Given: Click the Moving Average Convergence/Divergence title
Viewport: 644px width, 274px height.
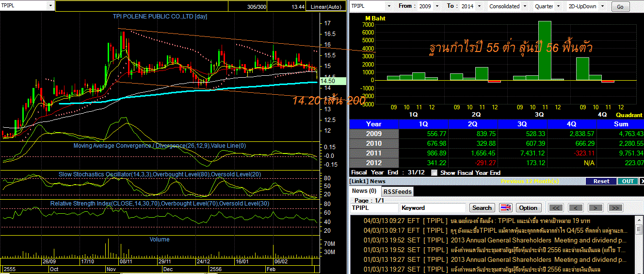Looking at the screenshot, I should (160, 145).
